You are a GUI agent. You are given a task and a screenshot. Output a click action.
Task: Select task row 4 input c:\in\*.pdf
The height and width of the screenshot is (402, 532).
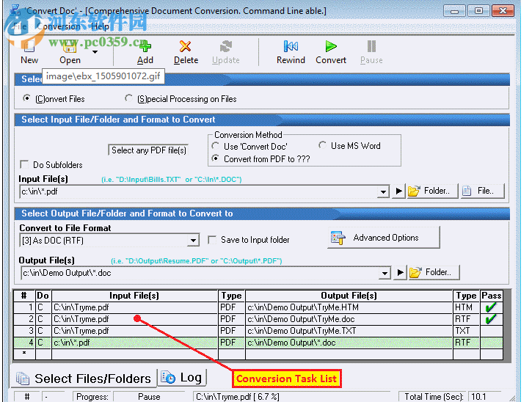[x=135, y=343]
